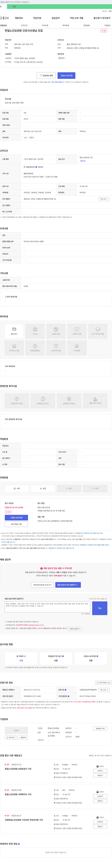This screenshot has width=112, height=868.
Task: Click 새창보기 for 사회복지사 구인
Action: [100, 801]
